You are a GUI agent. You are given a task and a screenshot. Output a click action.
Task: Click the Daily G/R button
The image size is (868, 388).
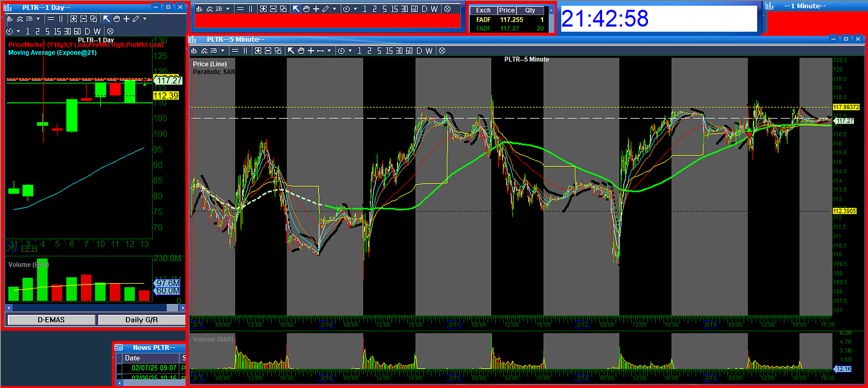(142, 320)
